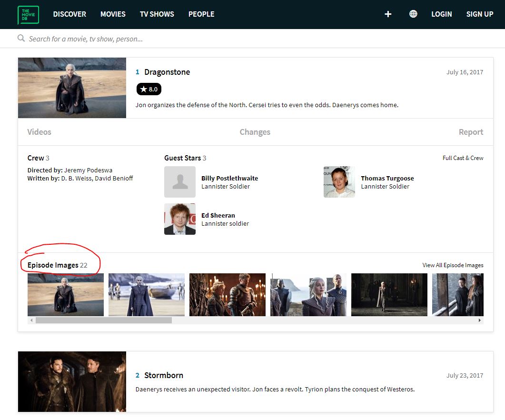
Task: Switch to the Videos tab
Action: tap(40, 132)
